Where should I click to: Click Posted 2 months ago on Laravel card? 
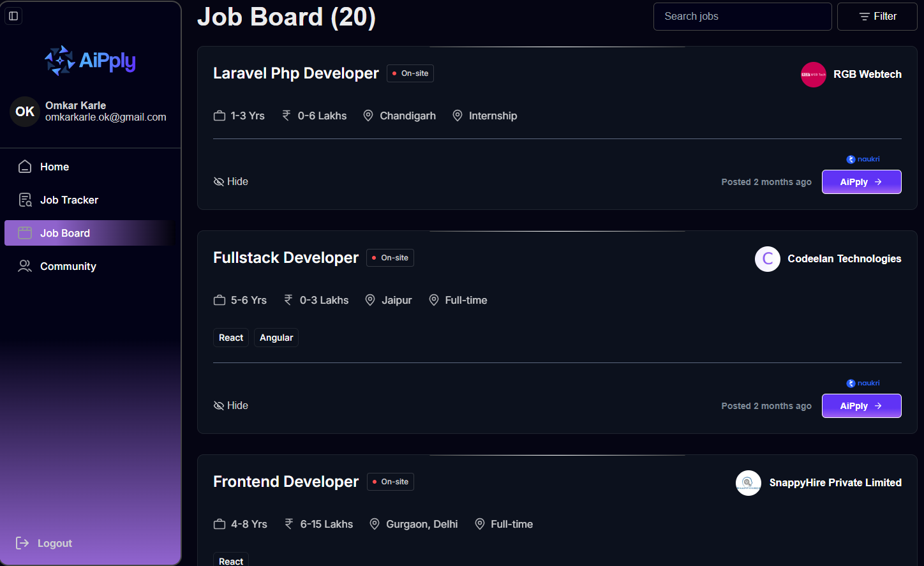[x=766, y=182]
